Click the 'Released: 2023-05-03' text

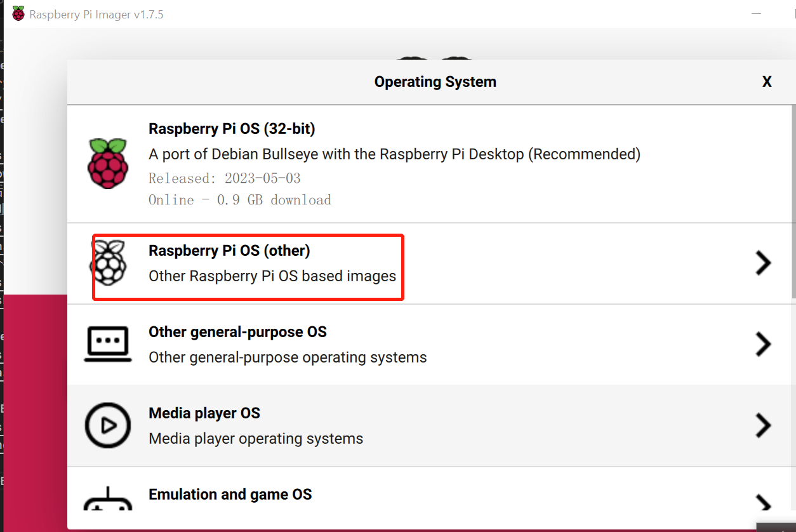point(225,178)
